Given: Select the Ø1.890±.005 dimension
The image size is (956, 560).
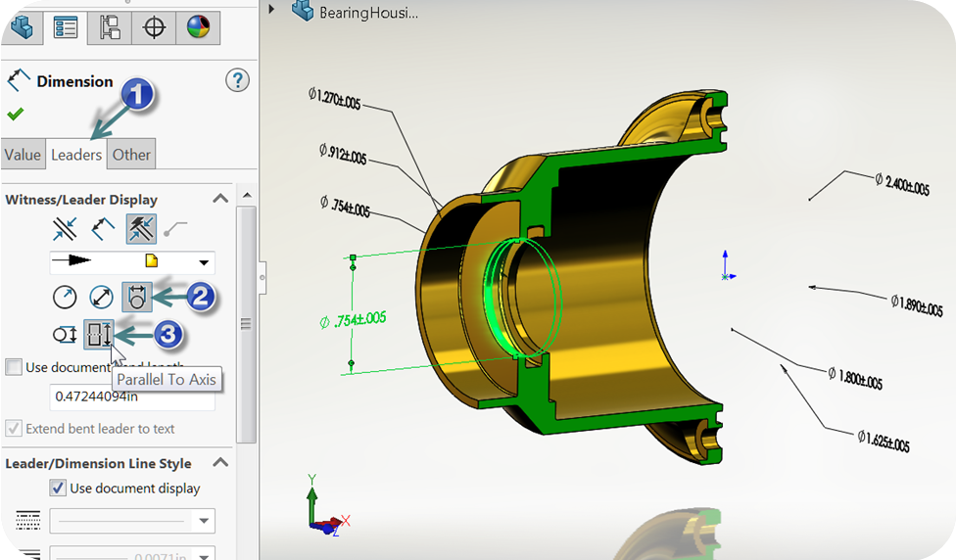Looking at the screenshot, I should (x=917, y=304).
